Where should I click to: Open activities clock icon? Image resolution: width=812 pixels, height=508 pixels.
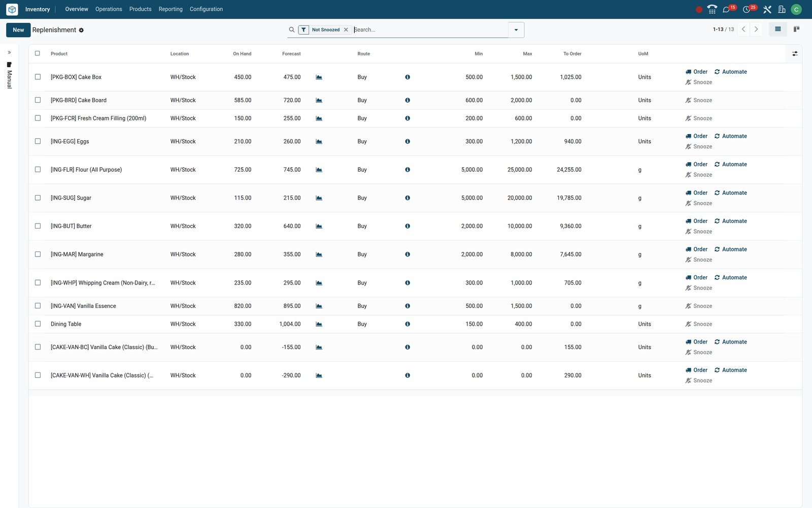coord(746,9)
